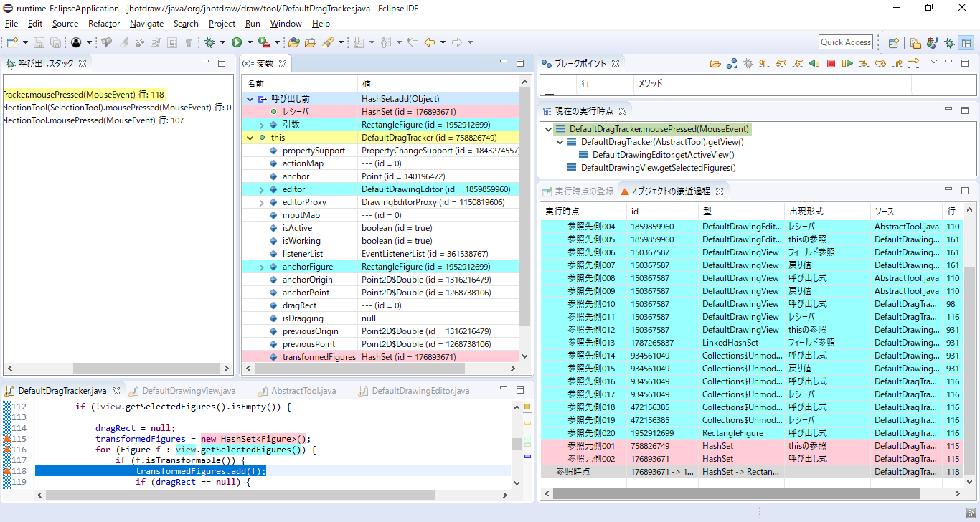Viewport: 980px width, 522px height.
Task: Open the Window menu
Action: click(286, 24)
